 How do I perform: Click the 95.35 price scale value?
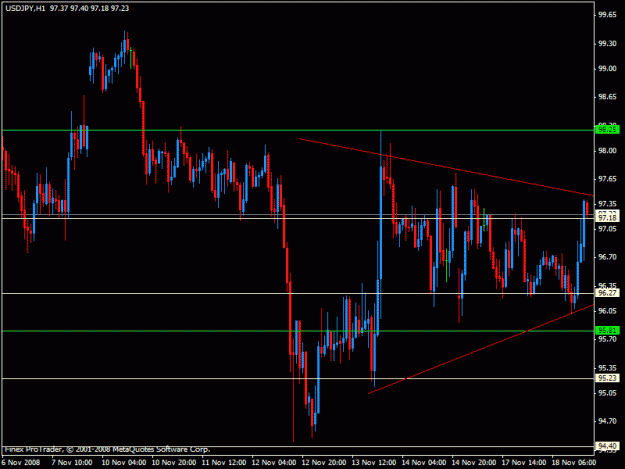pos(607,368)
